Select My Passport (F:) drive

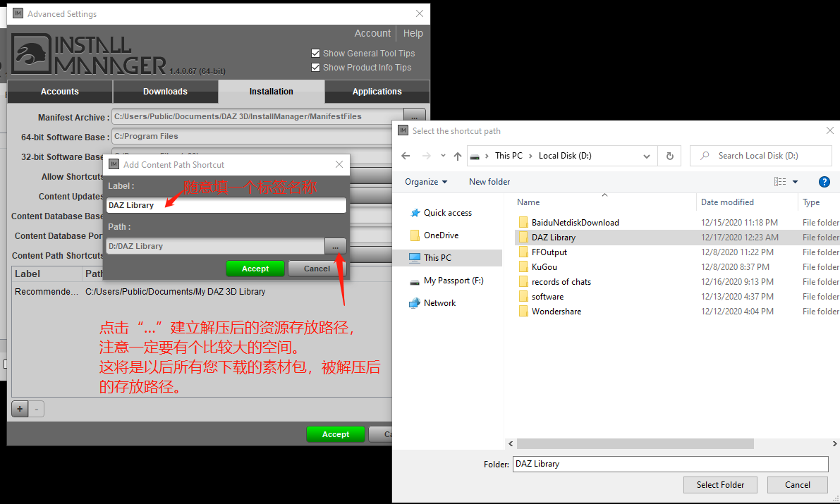(454, 281)
